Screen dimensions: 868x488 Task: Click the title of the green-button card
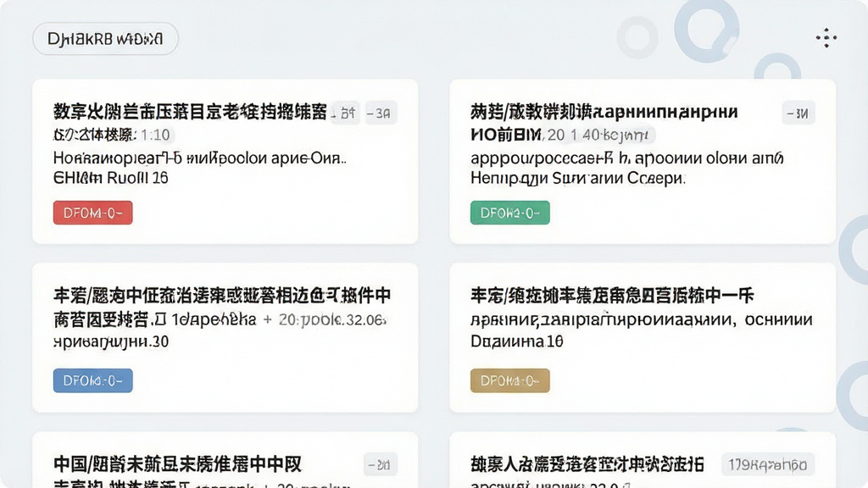(x=604, y=112)
